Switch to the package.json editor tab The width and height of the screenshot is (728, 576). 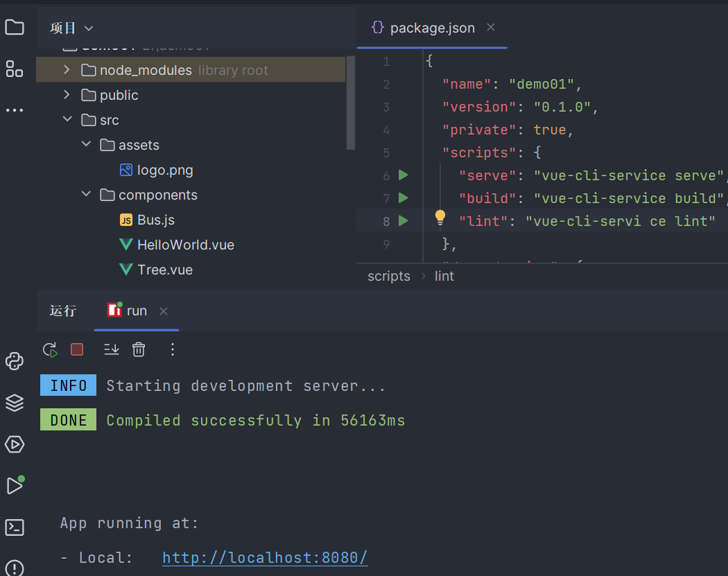point(432,28)
